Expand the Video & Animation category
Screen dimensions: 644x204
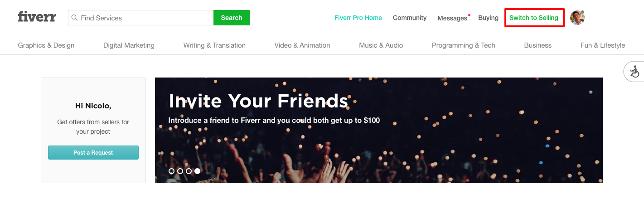[x=302, y=45]
